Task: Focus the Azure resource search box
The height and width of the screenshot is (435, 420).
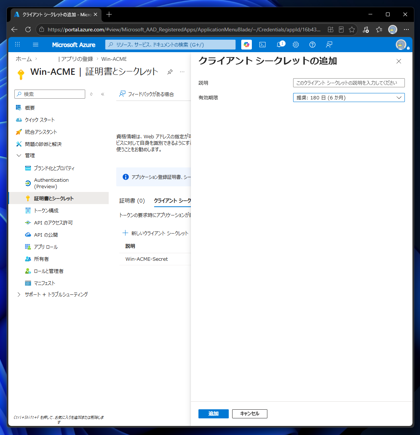Action: (x=170, y=45)
